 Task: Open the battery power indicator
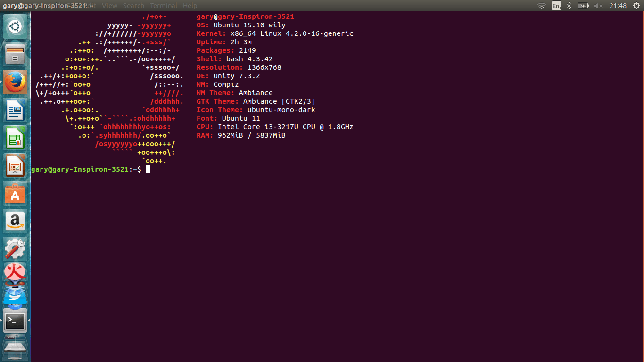point(583,6)
